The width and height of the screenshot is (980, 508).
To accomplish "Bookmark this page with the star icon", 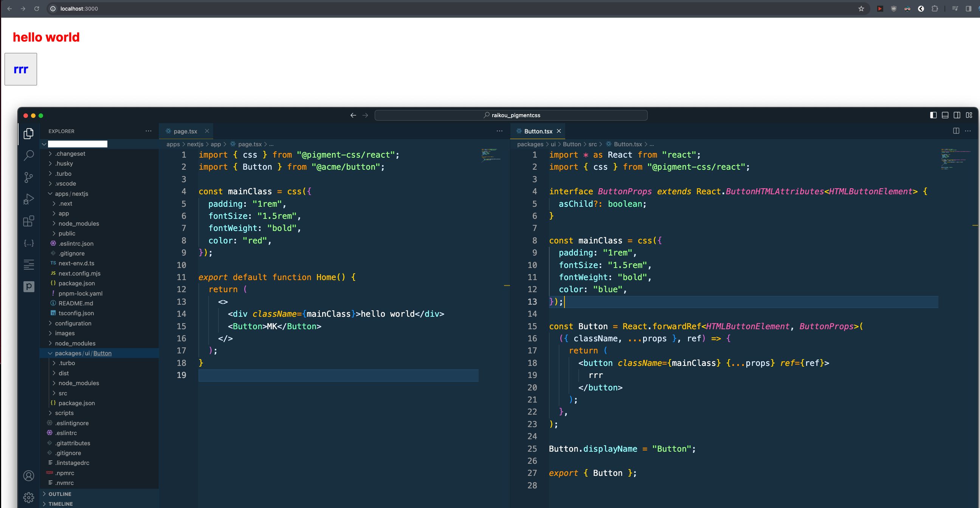I will 861,8.
